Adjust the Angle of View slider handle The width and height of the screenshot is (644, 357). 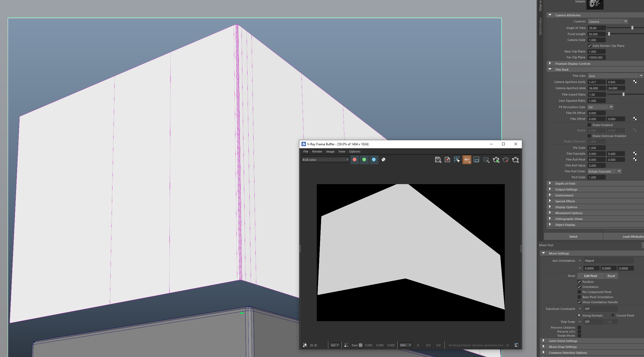pos(632,28)
